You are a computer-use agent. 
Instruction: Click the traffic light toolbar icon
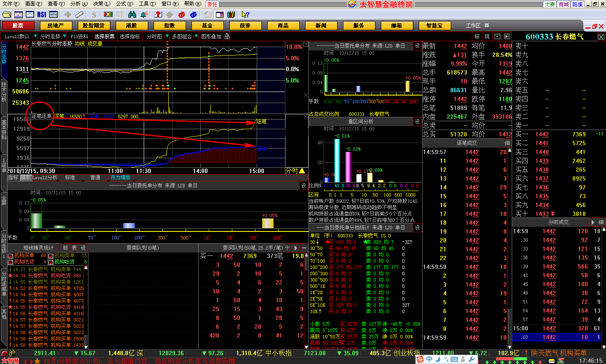point(108,14)
